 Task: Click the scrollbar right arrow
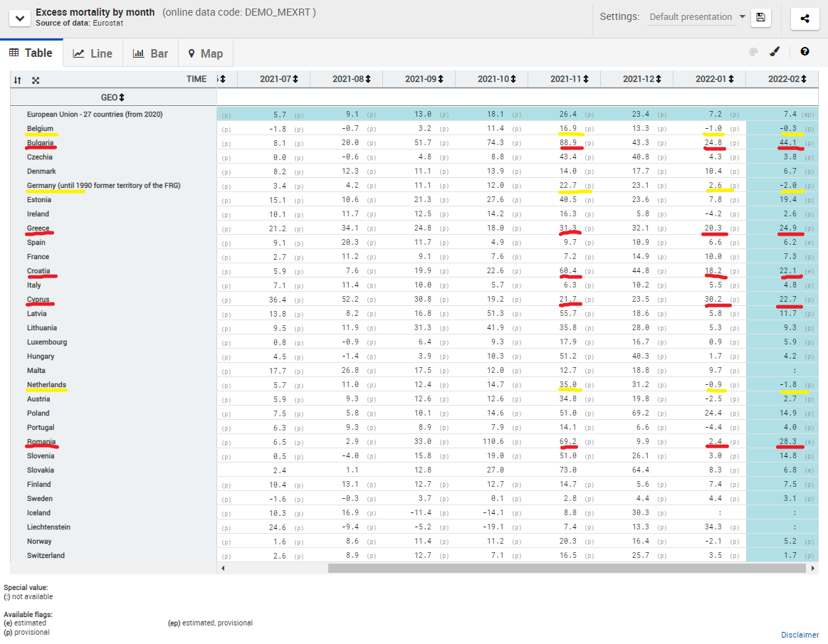click(x=812, y=568)
